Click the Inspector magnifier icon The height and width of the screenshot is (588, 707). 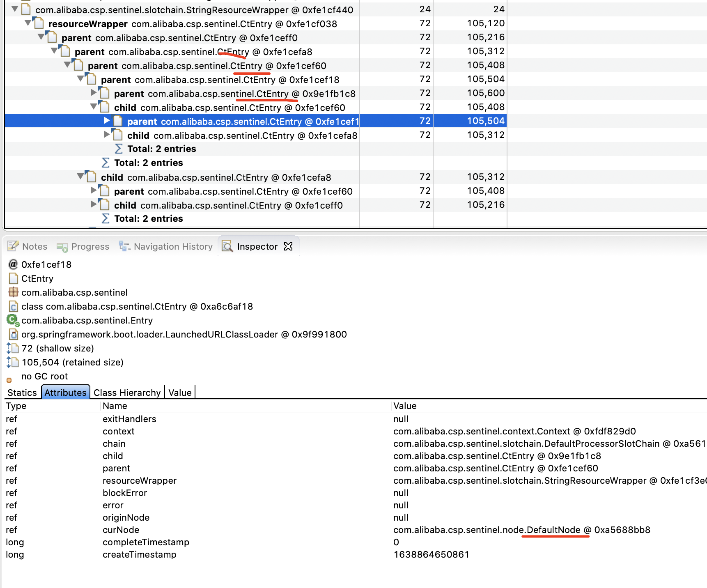(227, 246)
